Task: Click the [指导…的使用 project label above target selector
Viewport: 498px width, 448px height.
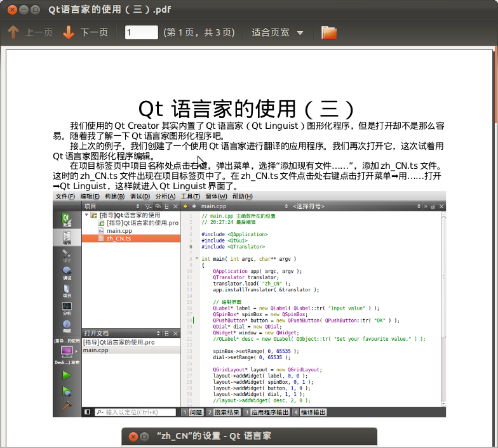Action: click(x=67, y=340)
